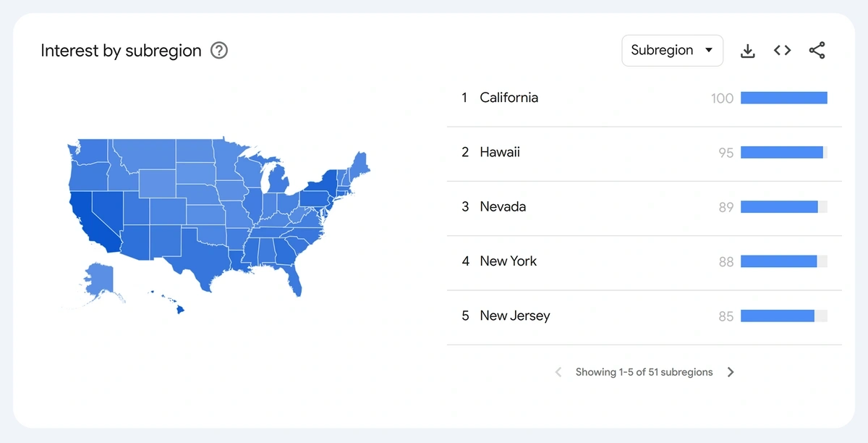Select Alaska on the map

pos(99,281)
